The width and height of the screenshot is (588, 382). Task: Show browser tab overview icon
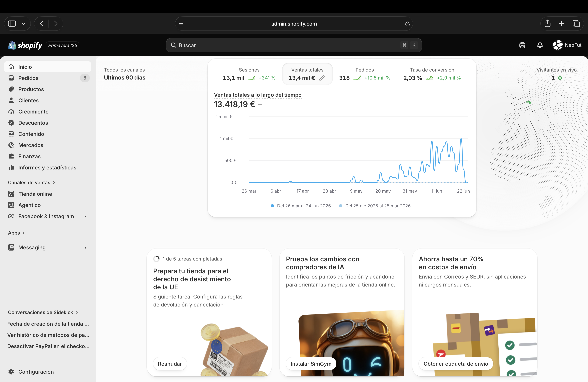[x=576, y=23]
